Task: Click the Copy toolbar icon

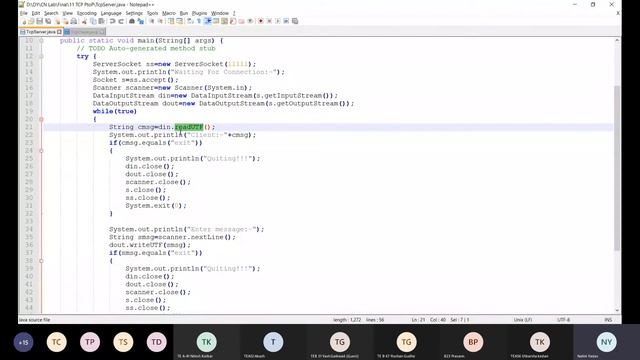Action: pyautogui.click(x=93, y=21)
